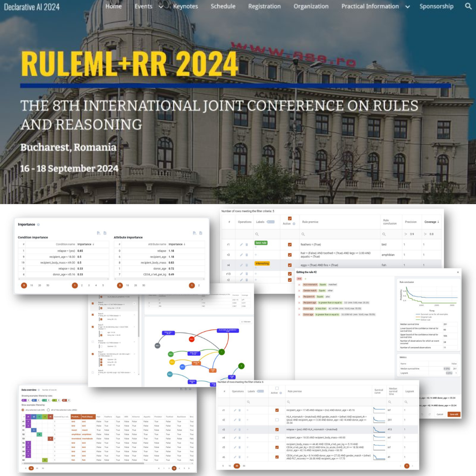Toggle the Rule 4 checkbox in rule list

pos(93,315)
